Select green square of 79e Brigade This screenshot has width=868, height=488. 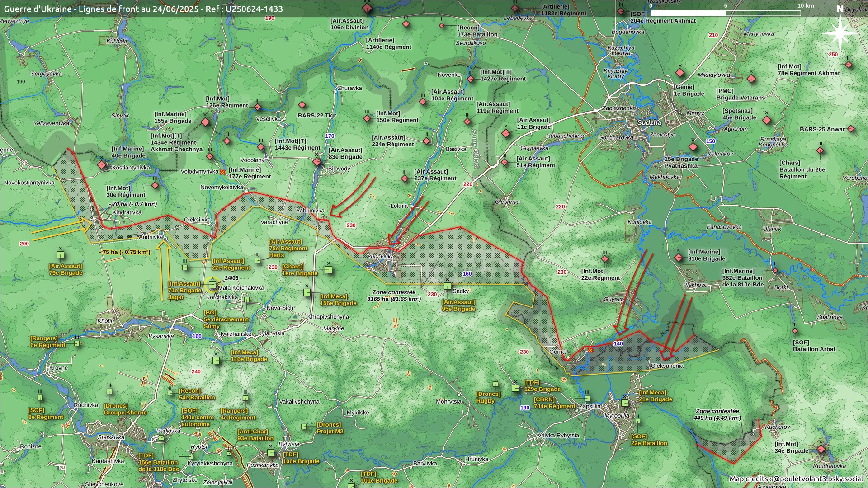[61, 255]
